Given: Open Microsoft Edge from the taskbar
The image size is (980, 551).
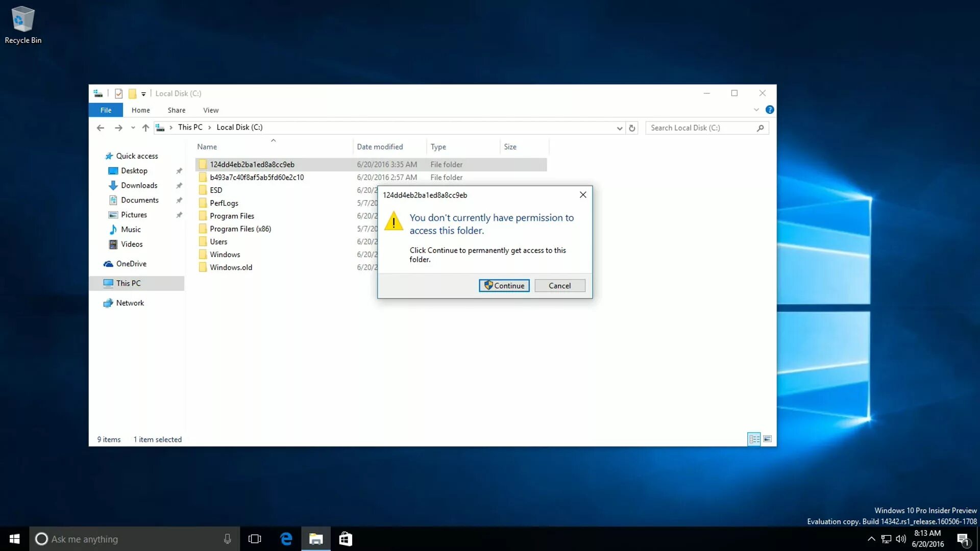Looking at the screenshot, I should pos(286,539).
